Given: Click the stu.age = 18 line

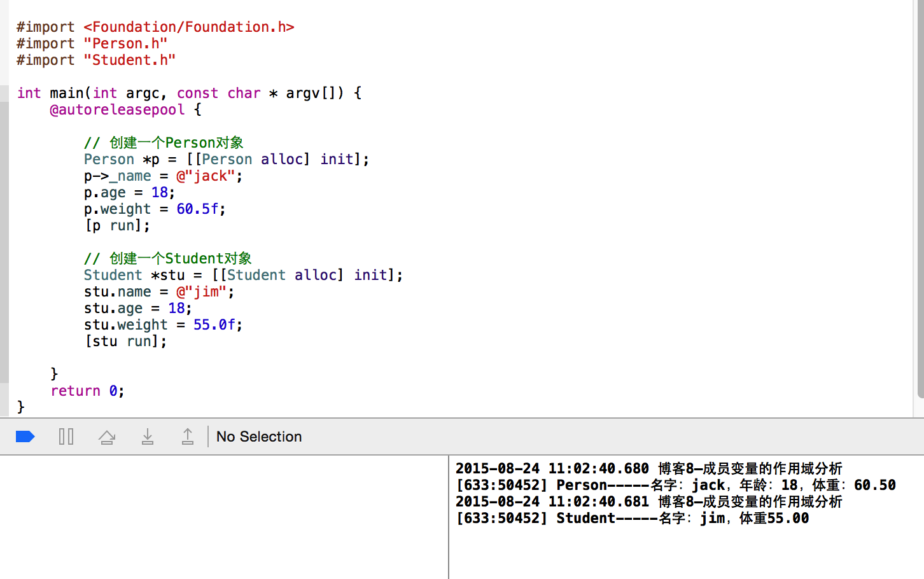Looking at the screenshot, I should 138,308.
